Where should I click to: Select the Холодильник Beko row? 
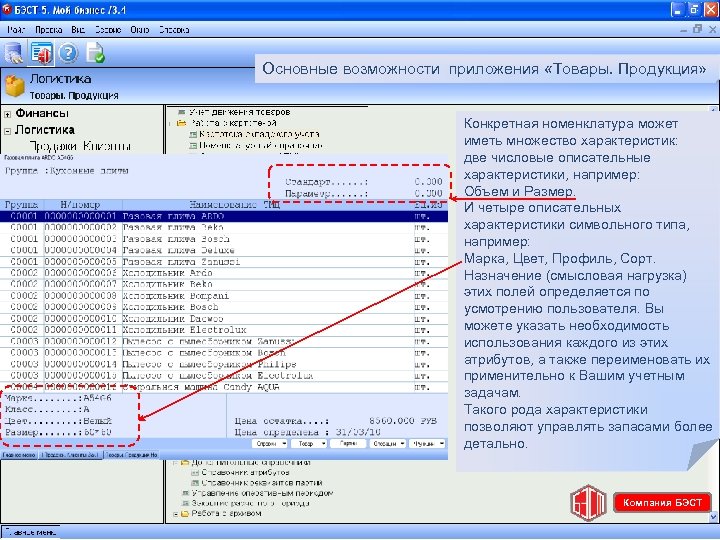pyautogui.click(x=224, y=285)
